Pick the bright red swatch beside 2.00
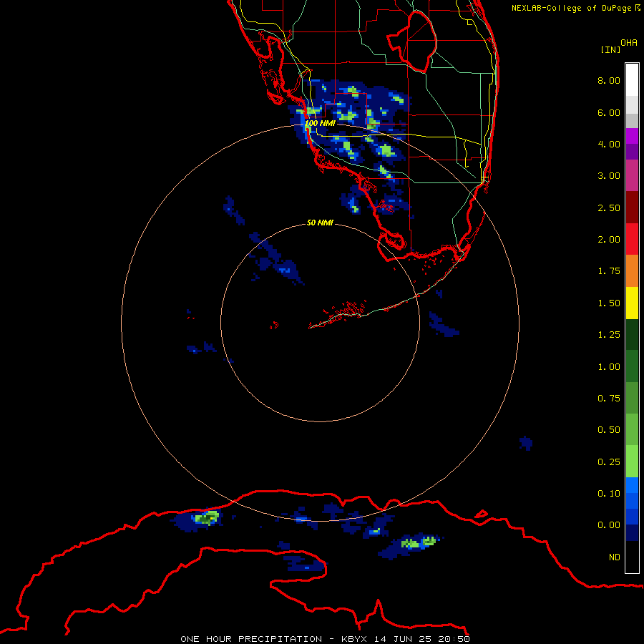Image resolution: width=644 pixels, height=644 pixels. point(632,239)
